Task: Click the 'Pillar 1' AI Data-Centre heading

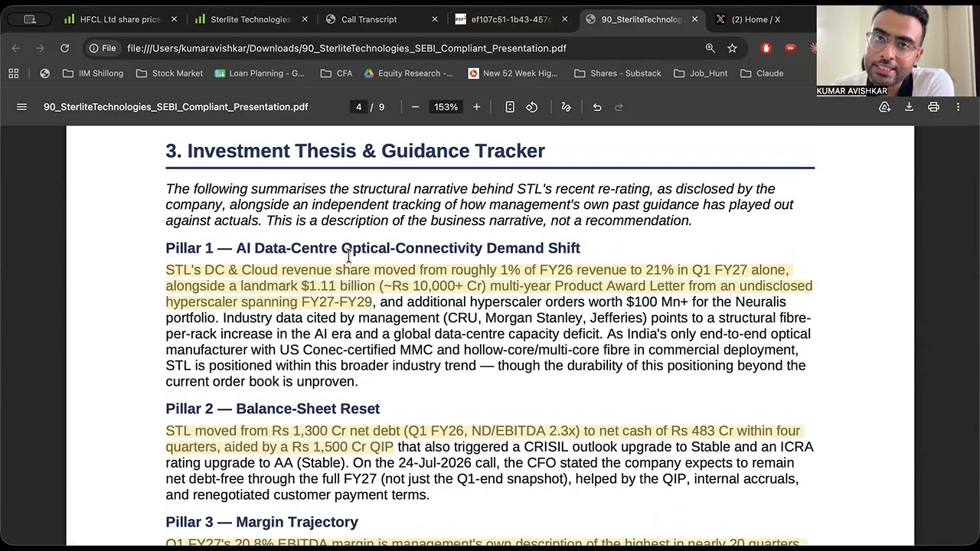Action: [373, 248]
